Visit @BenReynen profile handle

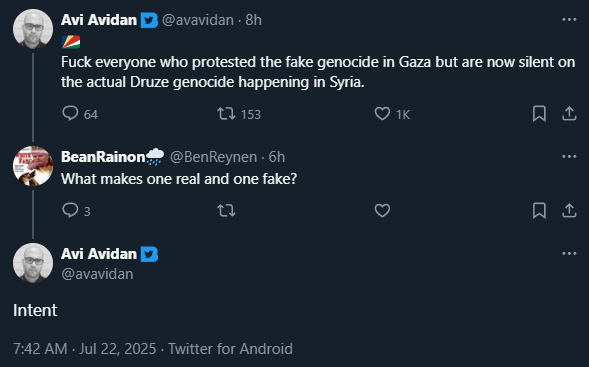[213, 157]
